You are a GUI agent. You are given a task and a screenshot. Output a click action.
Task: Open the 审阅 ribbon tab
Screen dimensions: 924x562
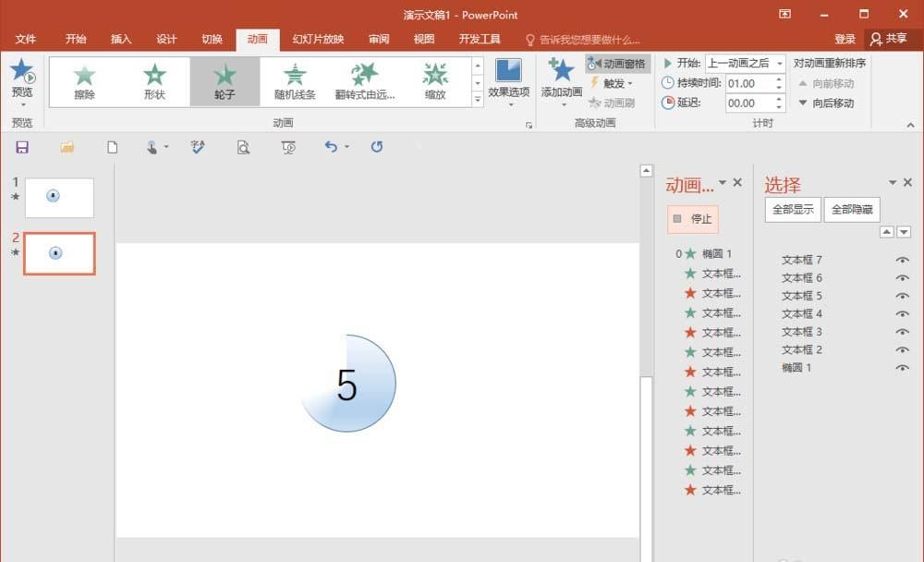pos(379,39)
